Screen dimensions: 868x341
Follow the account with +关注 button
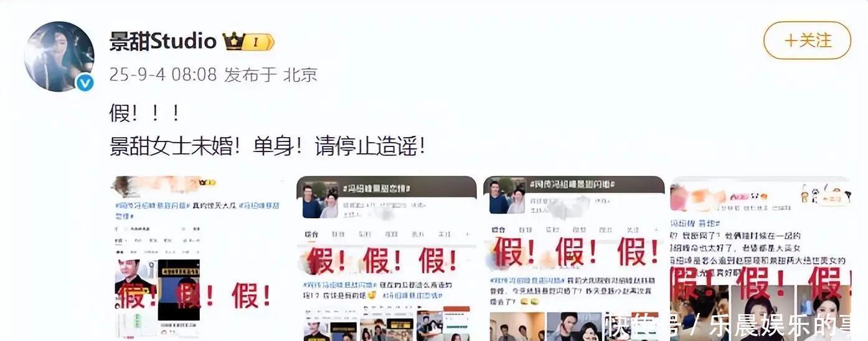[x=807, y=41]
